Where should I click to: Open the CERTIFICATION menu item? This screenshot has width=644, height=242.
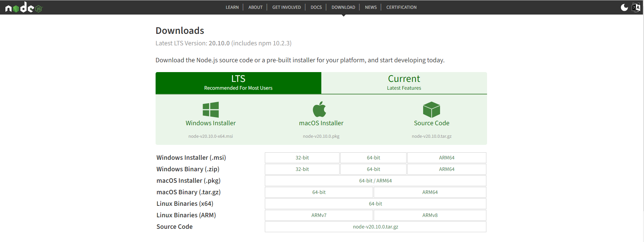pyautogui.click(x=401, y=7)
